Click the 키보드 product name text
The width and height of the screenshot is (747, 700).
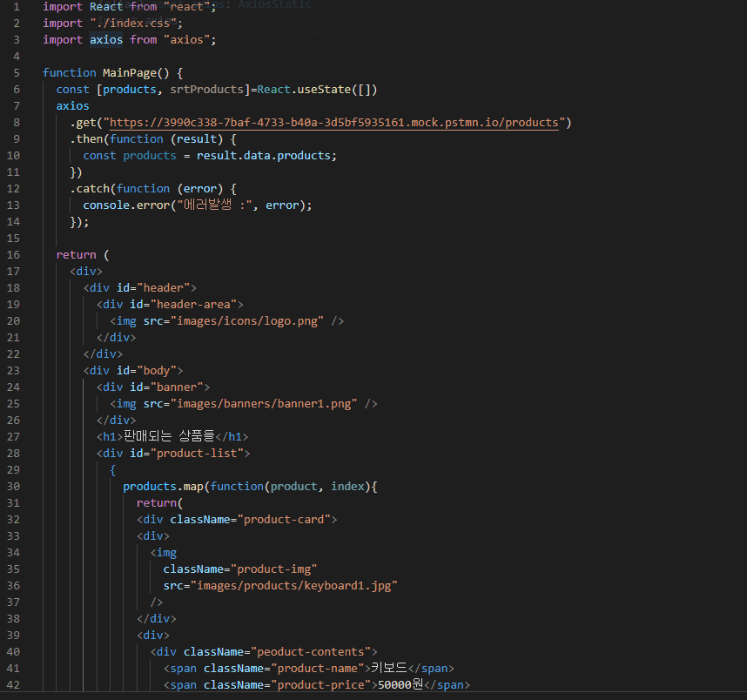pyautogui.click(x=389, y=669)
